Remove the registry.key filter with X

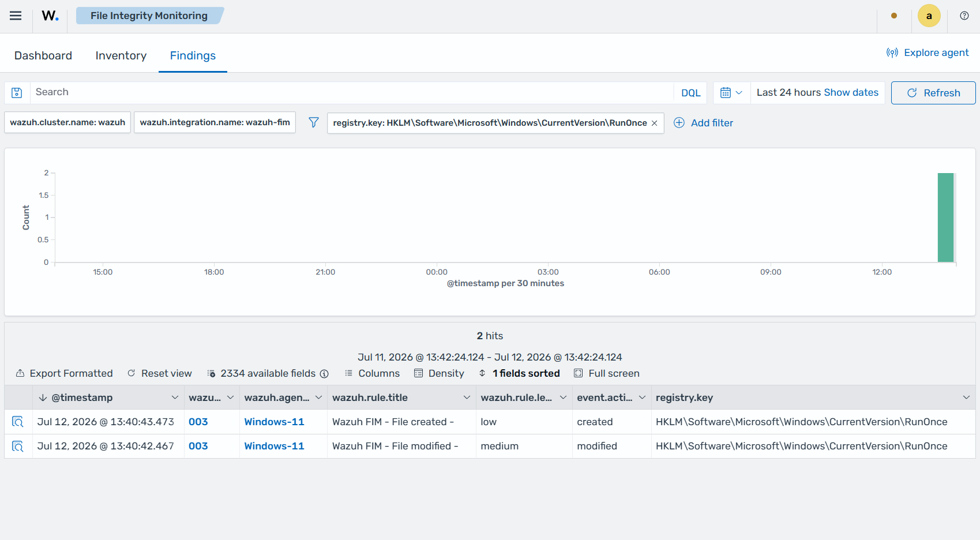pos(655,123)
